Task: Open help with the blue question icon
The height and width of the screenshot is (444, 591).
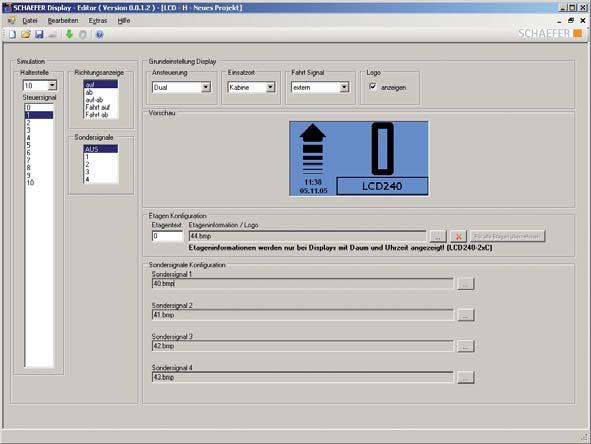Action: click(100, 35)
